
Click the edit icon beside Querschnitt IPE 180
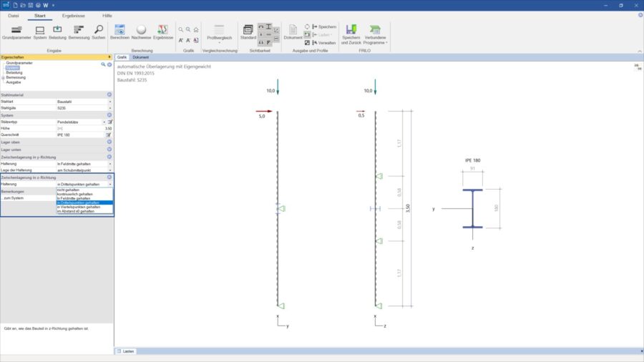[x=109, y=134]
